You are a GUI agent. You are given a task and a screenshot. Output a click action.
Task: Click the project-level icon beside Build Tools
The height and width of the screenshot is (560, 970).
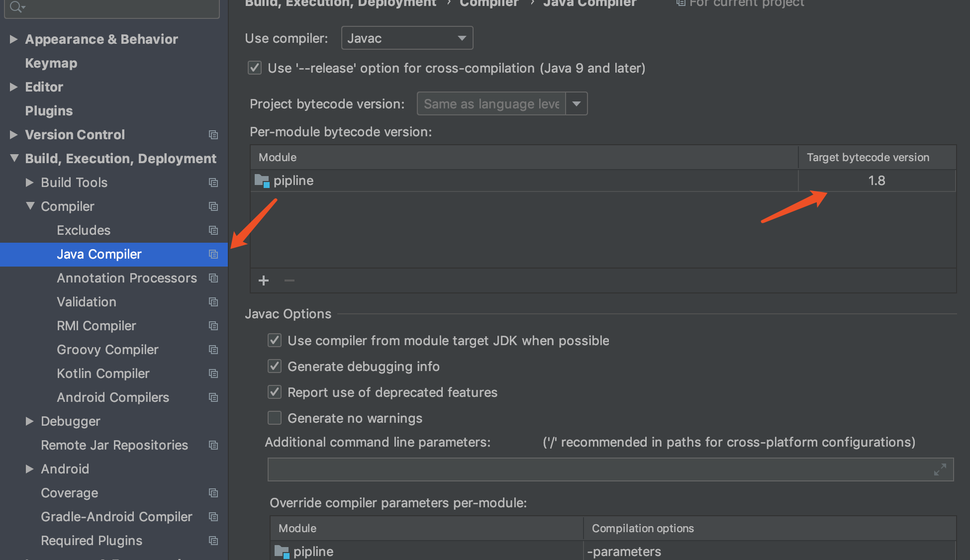click(213, 183)
